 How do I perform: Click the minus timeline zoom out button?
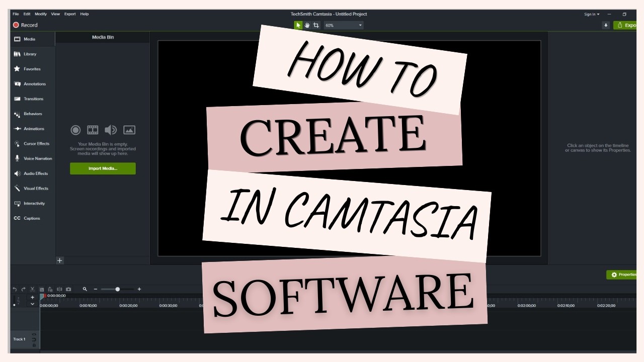(96, 289)
